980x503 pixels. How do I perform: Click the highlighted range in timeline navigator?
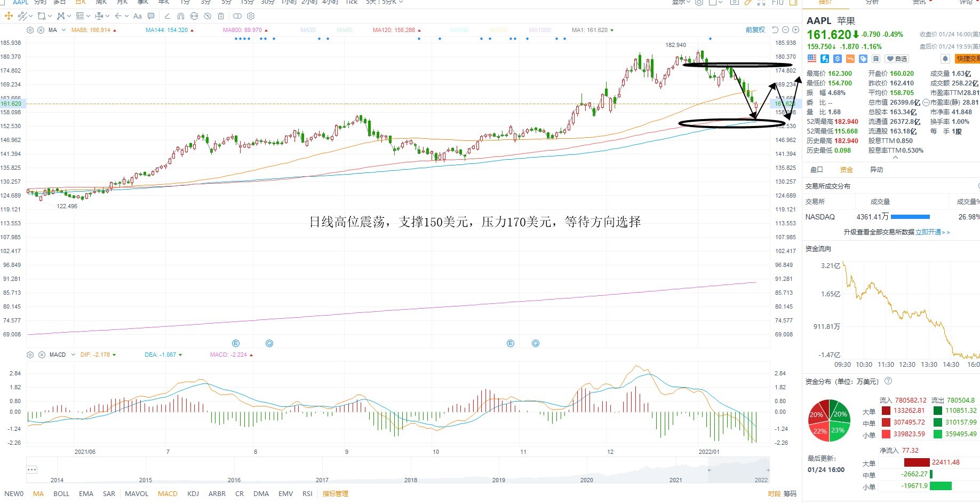(739, 470)
